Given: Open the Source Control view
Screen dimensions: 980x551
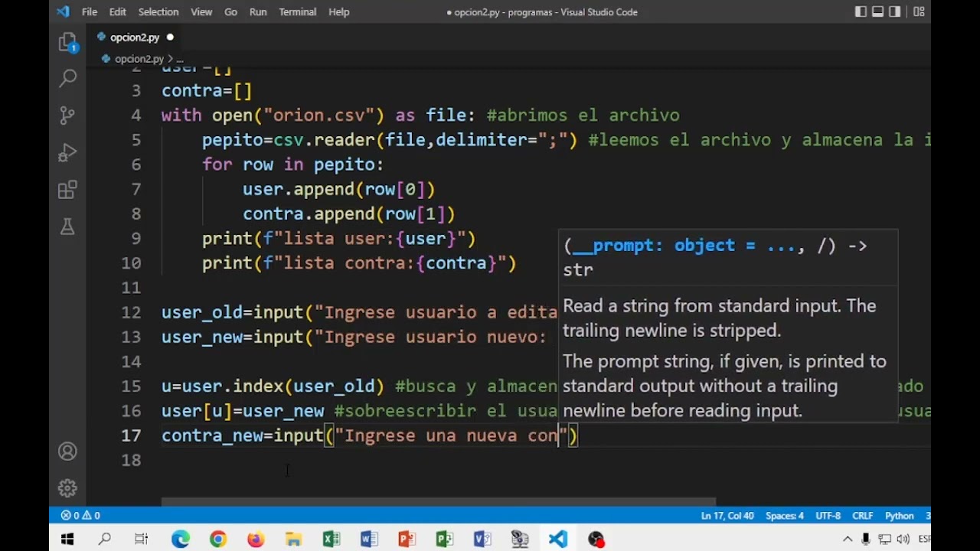Looking at the screenshot, I should coord(68,115).
